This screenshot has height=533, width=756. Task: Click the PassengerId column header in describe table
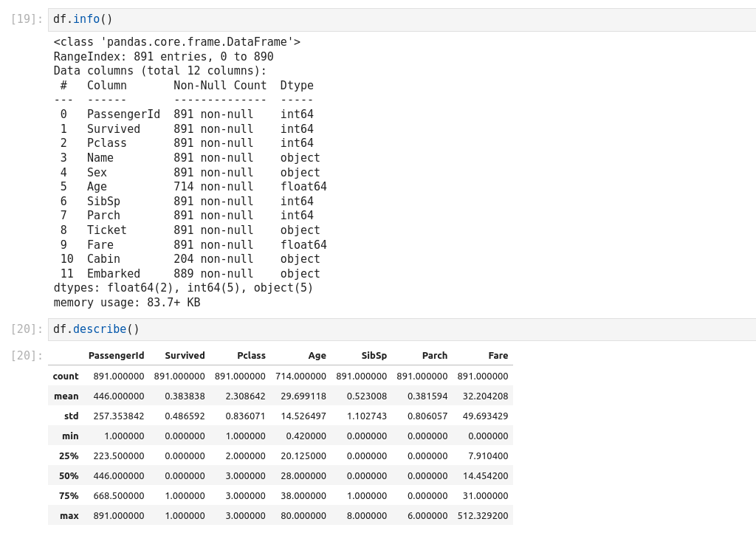[x=116, y=355]
